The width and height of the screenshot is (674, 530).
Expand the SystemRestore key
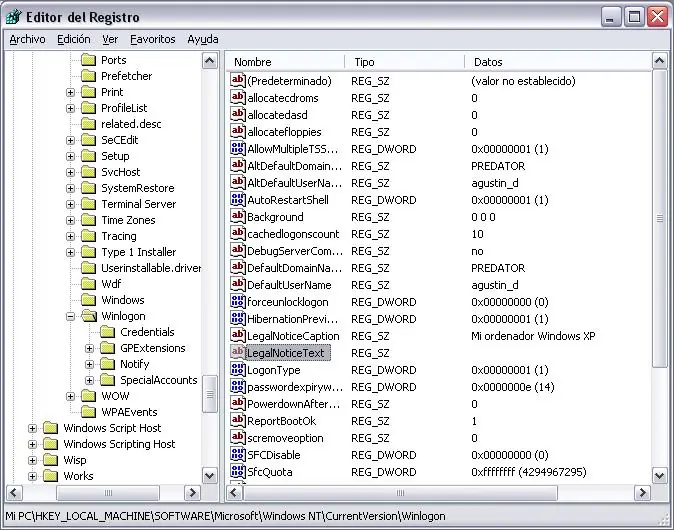[70, 188]
